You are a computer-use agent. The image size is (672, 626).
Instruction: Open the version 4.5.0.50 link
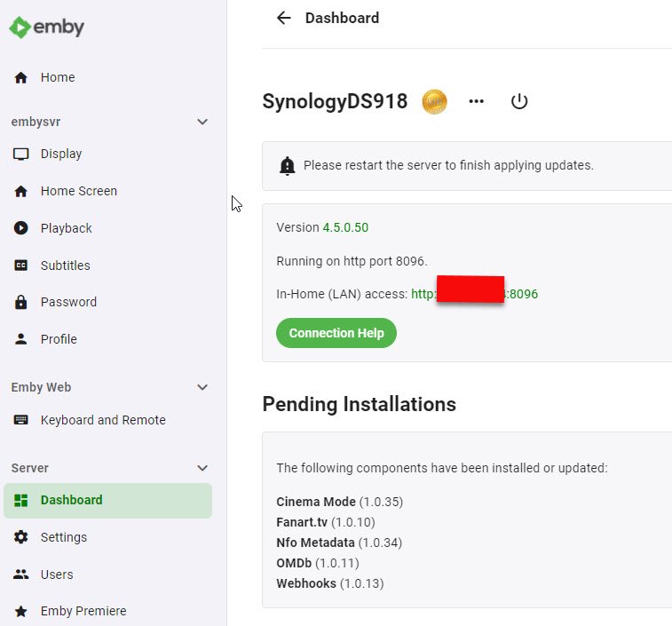pyautogui.click(x=345, y=227)
